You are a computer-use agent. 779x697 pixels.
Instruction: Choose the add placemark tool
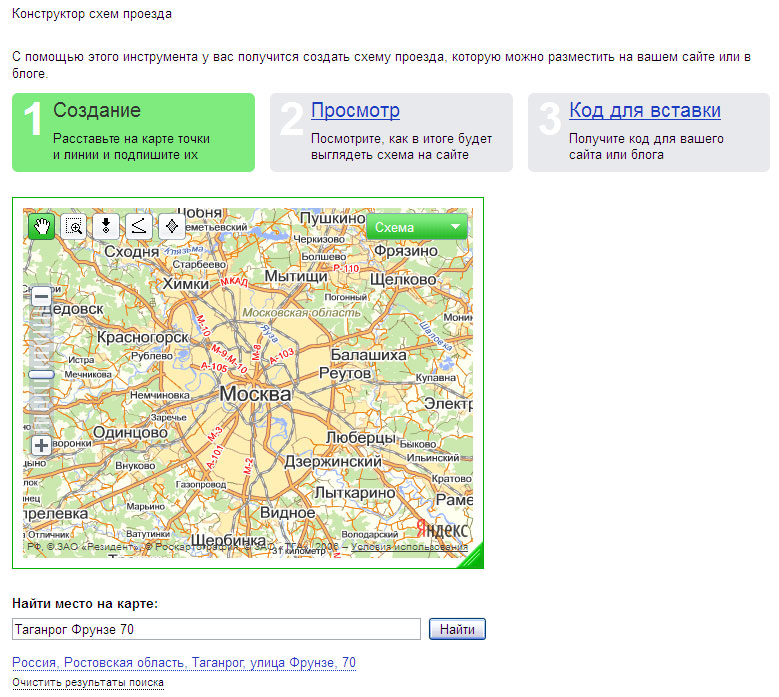point(106,227)
